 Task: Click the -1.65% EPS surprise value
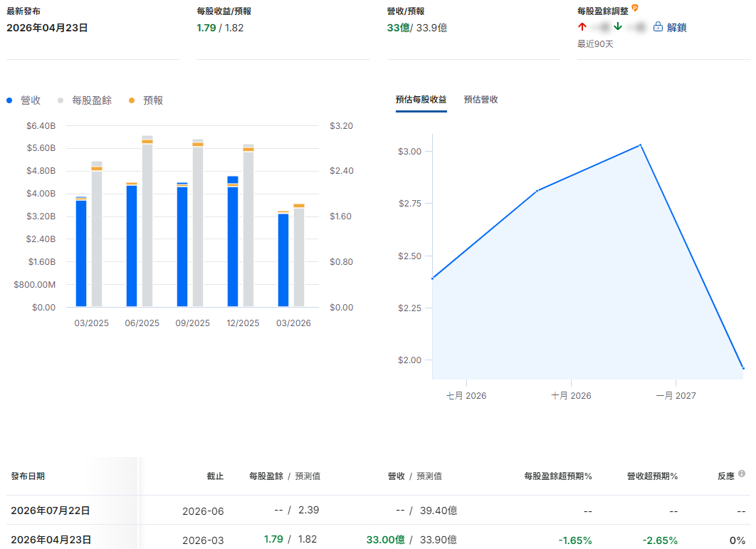pyautogui.click(x=575, y=540)
